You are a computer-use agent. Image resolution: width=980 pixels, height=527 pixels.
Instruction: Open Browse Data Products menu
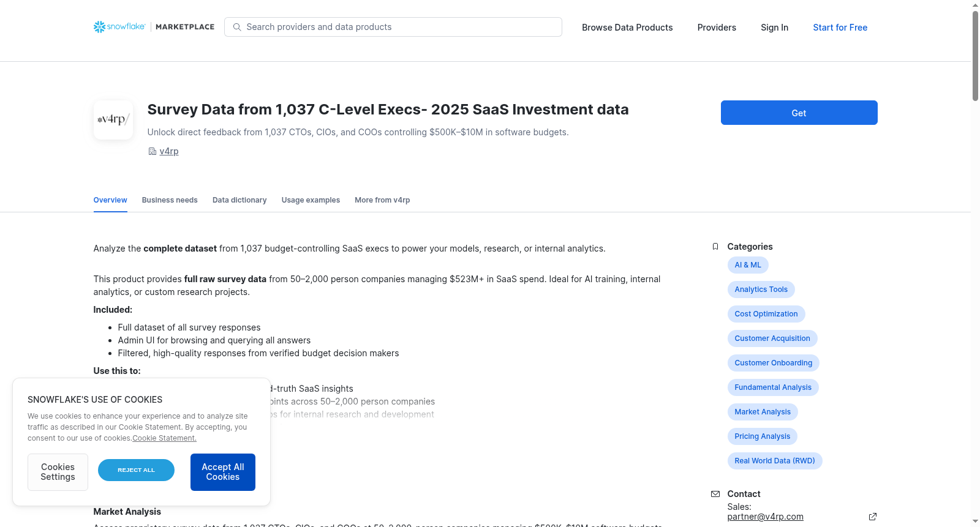click(627, 28)
